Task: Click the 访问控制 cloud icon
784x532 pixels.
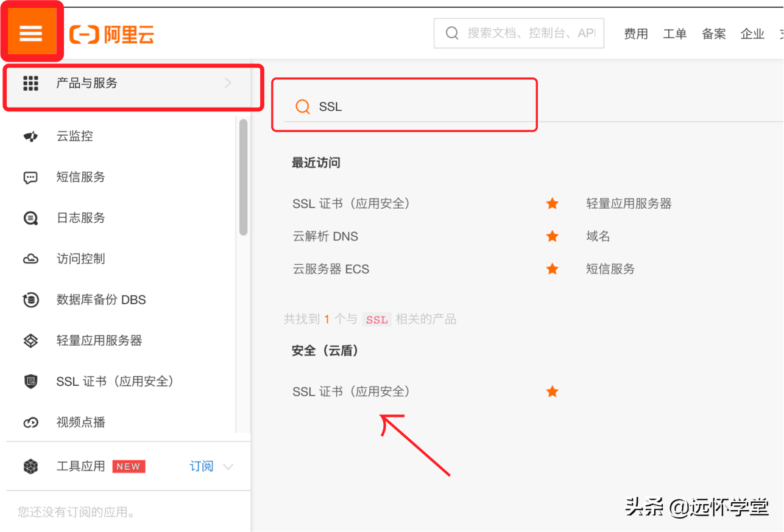Action: 30,259
